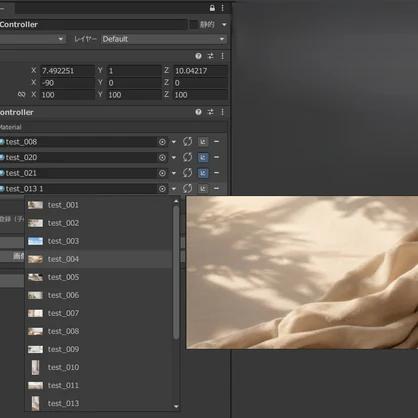Click the object picker for test_013 1
The image size is (418, 418).
click(162, 189)
